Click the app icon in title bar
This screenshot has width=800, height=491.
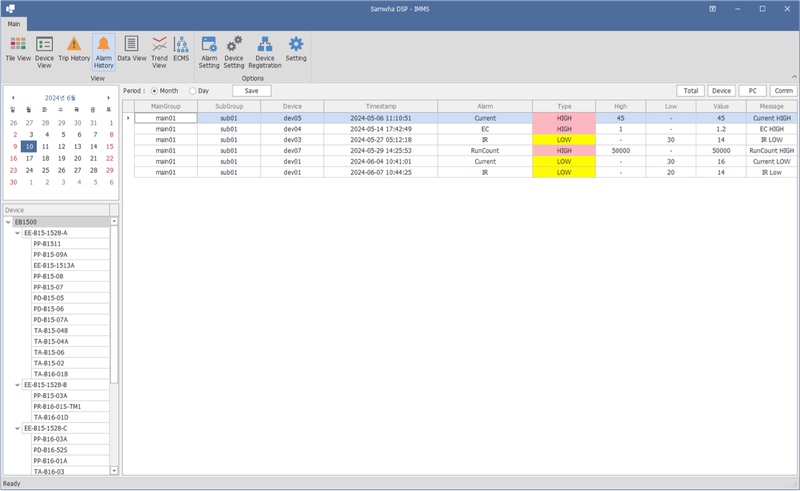coord(10,9)
